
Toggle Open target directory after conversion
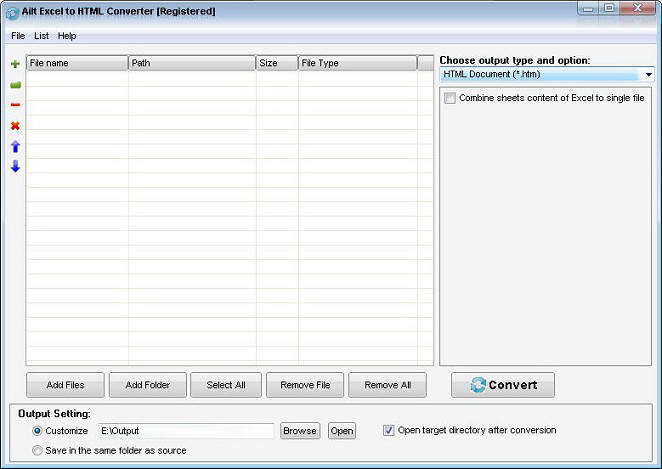point(388,430)
